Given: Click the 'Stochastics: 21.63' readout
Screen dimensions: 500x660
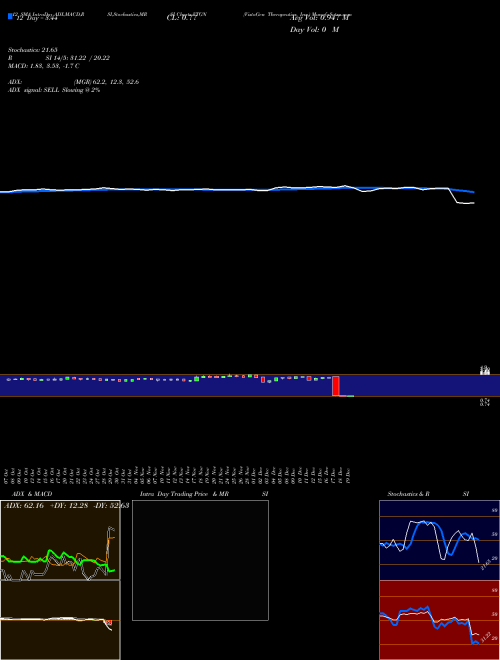Looking at the screenshot, I should (32, 50).
